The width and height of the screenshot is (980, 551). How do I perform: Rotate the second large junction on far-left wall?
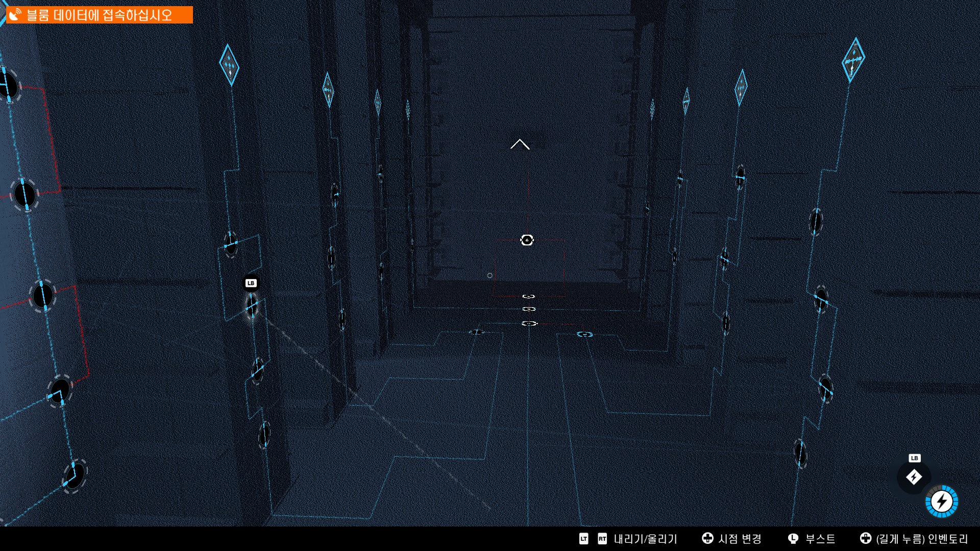(24, 194)
